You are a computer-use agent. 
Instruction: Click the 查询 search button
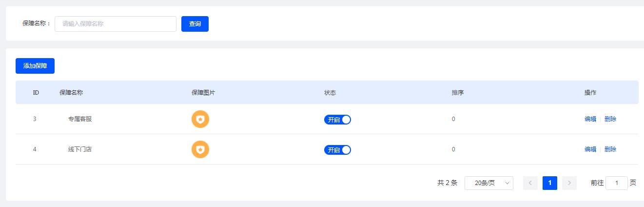195,24
